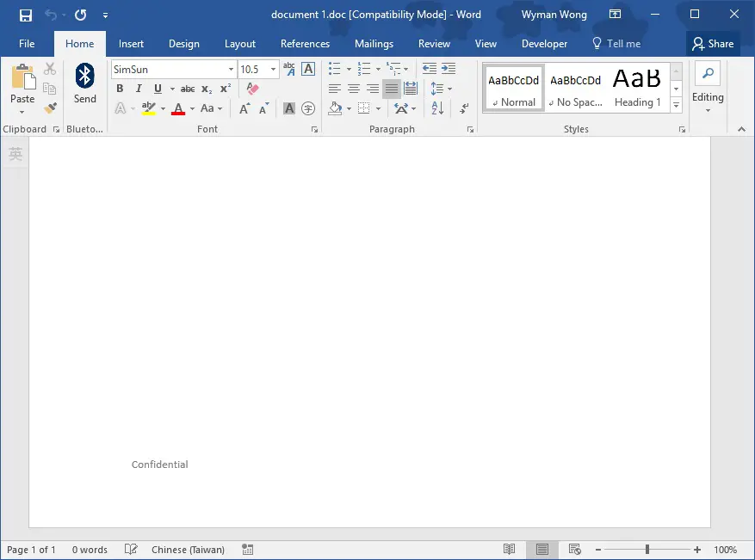Toggle Strikethrough formatting
Image resolution: width=755 pixels, height=560 pixels.
pyautogui.click(x=188, y=89)
